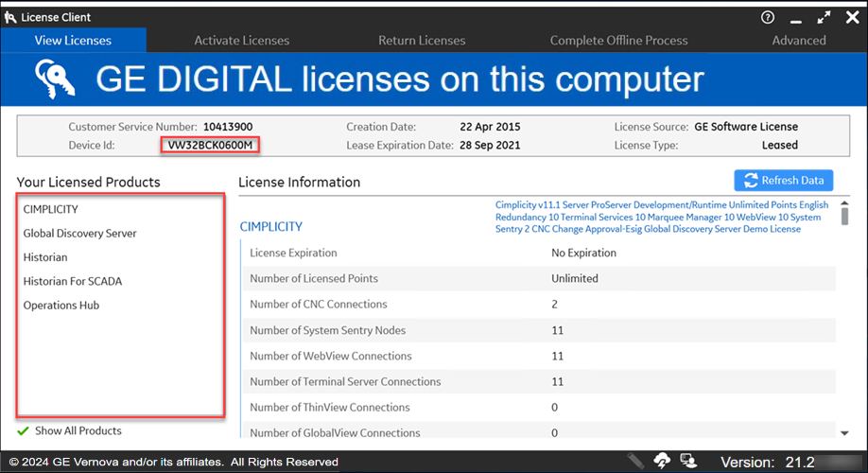Click the Device Id value VW32BCK0600M
868x473 pixels.
click(x=210, y=145)
